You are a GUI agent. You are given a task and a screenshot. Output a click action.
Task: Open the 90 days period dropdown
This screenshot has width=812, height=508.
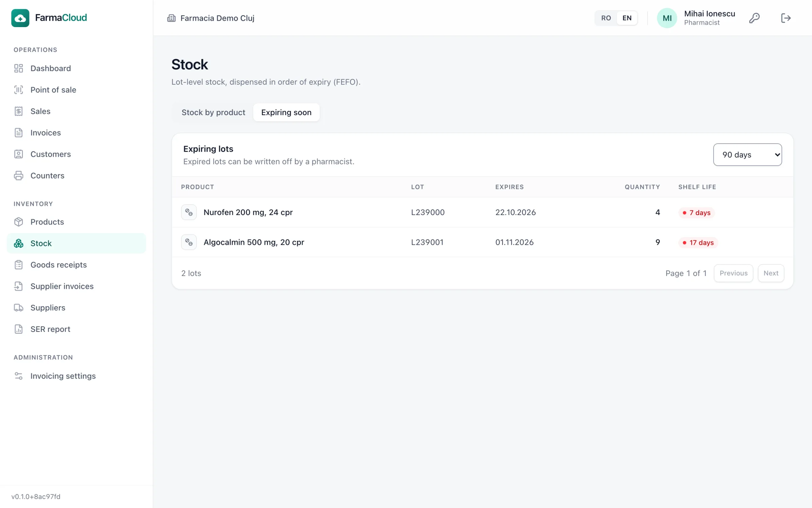747,155
